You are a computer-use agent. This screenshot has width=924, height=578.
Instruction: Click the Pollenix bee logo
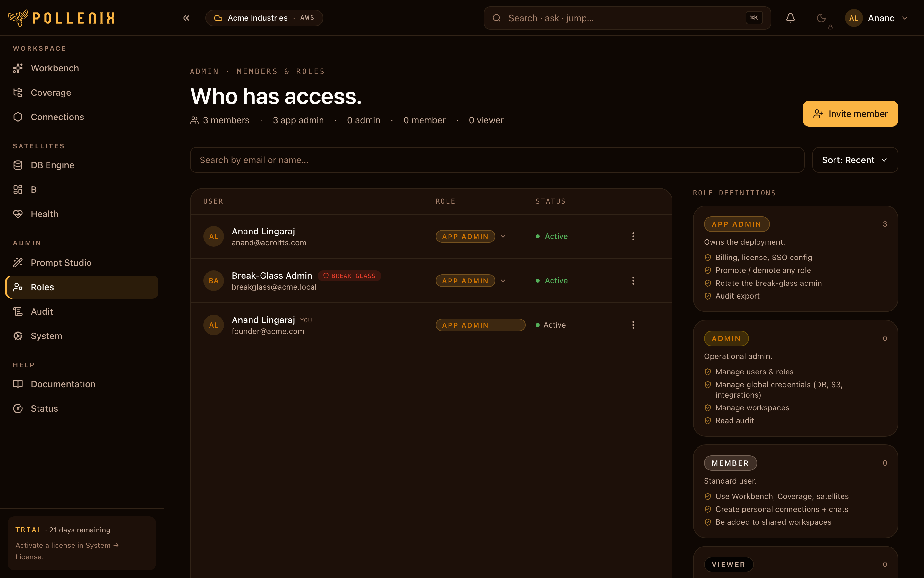point(18,18)
